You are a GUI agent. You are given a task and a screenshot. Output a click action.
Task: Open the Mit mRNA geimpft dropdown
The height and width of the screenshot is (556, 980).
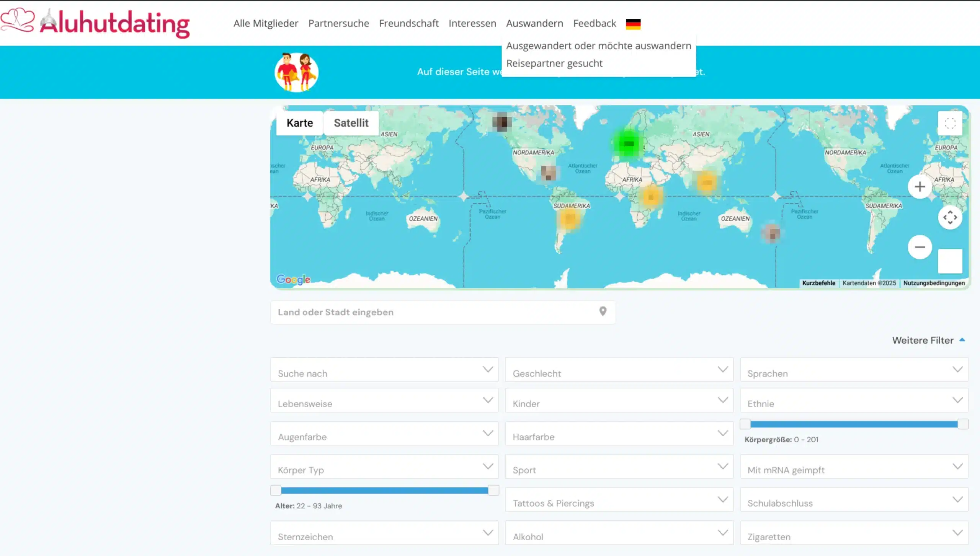click(854, 466)
